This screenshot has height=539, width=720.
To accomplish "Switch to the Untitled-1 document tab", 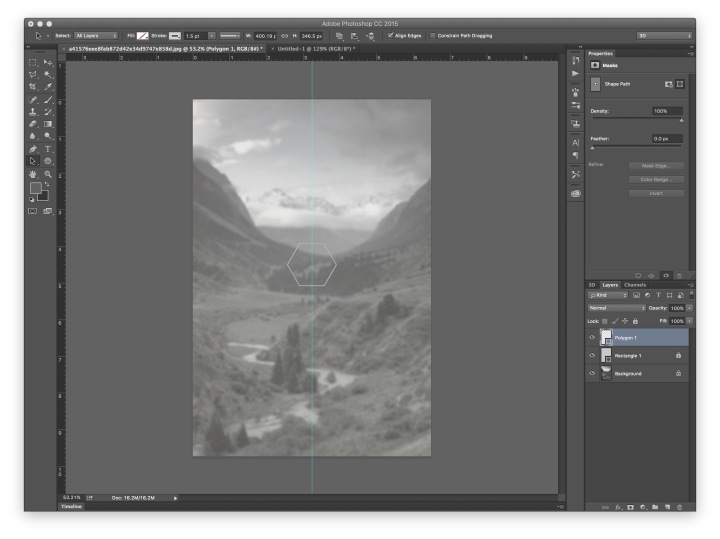I will point(315,49).
